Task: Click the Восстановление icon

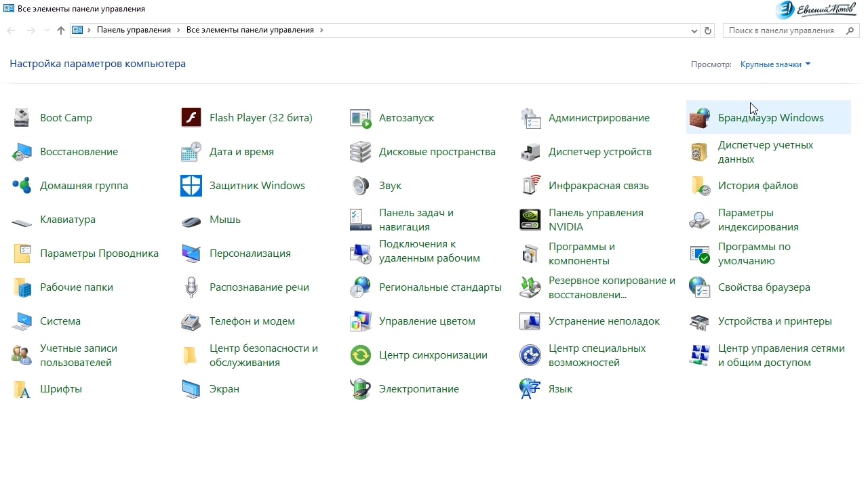Action: (22, 152)
